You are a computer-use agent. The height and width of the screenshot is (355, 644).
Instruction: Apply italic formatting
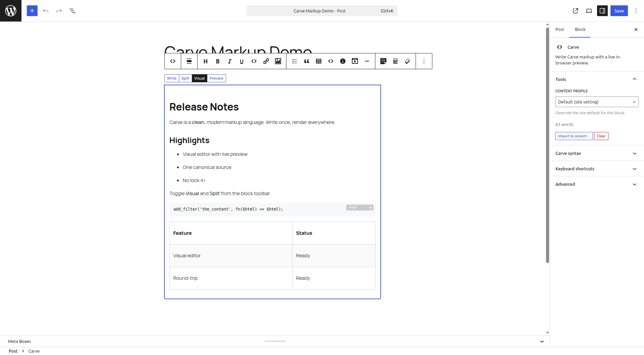click(x=230, y=61)
